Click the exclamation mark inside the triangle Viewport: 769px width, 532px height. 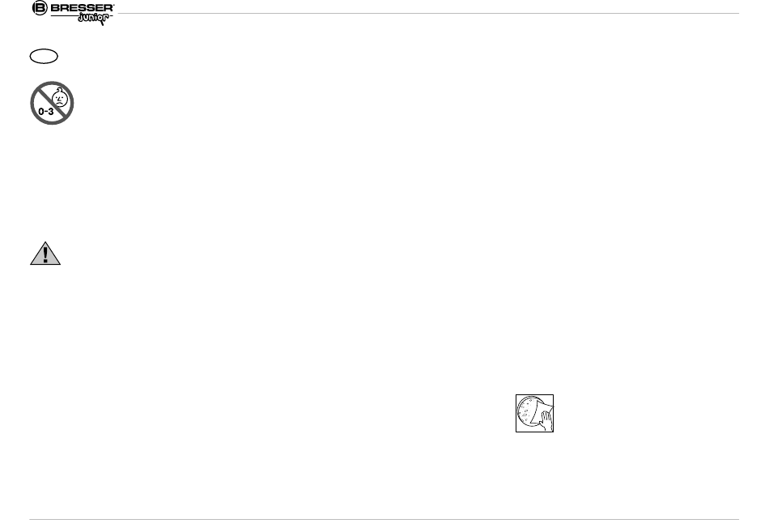[x=45, y=254]
